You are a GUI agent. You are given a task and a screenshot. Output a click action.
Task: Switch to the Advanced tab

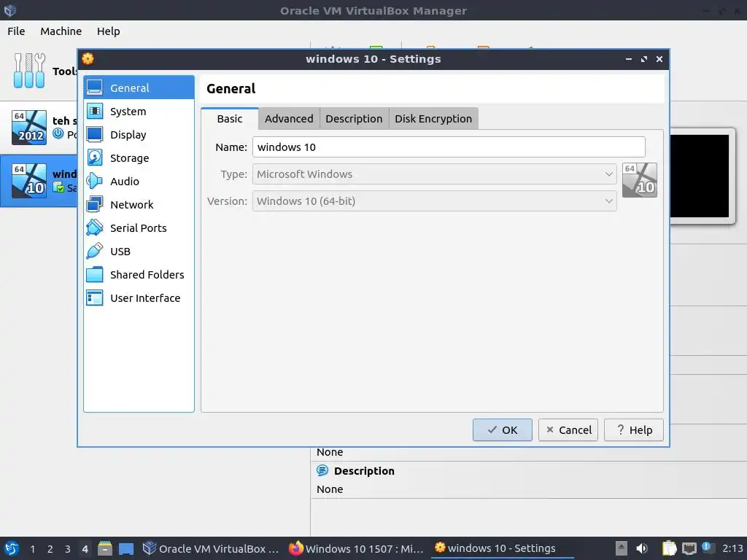point(289,119)
